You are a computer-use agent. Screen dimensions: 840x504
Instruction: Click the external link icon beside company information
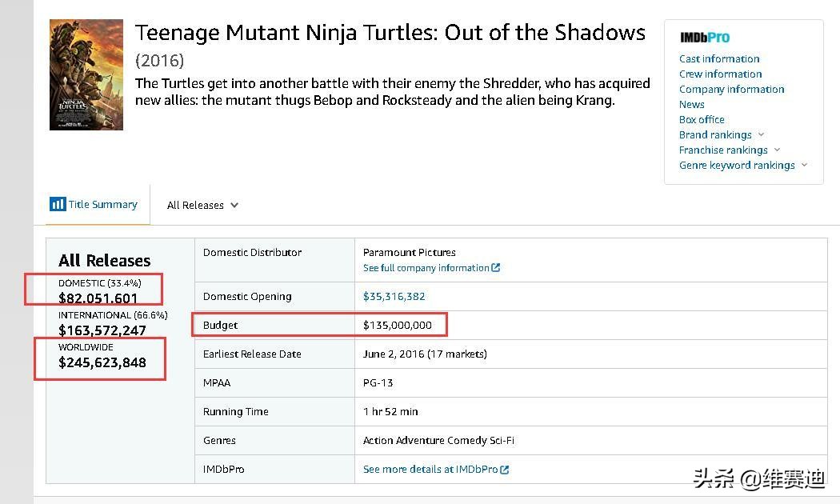pyautogui.click(x=496, y=268)
